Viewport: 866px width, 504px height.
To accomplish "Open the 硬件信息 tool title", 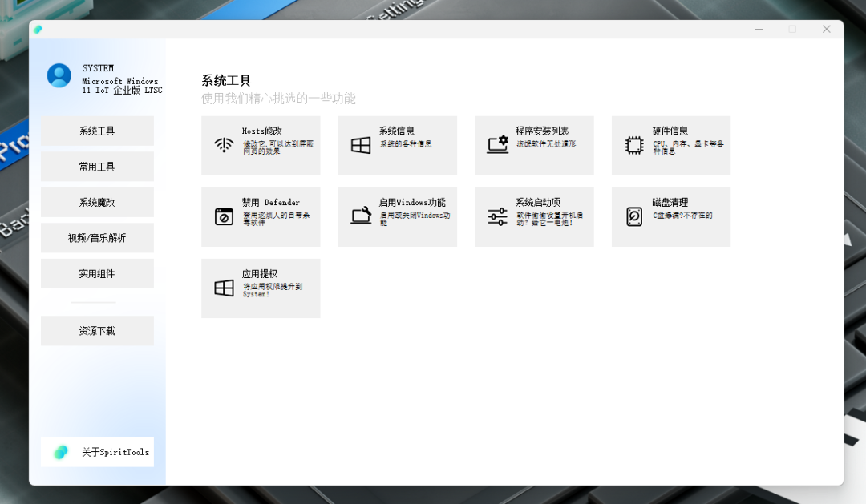I will 670,131.
